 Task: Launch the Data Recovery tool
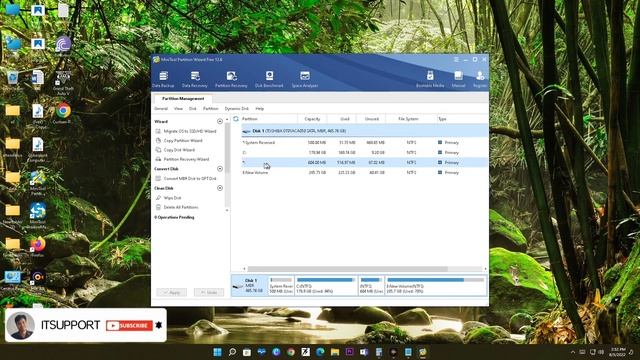[x=195, y=79]
